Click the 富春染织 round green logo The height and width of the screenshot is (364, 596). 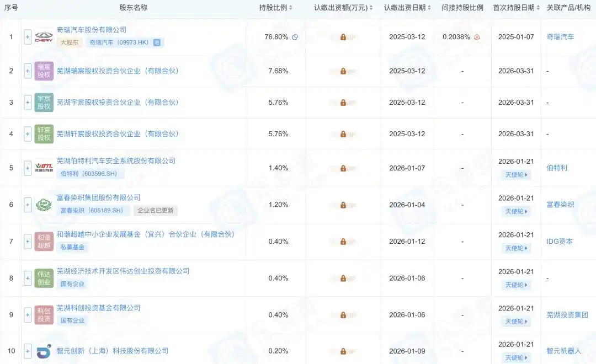(44, 205)
